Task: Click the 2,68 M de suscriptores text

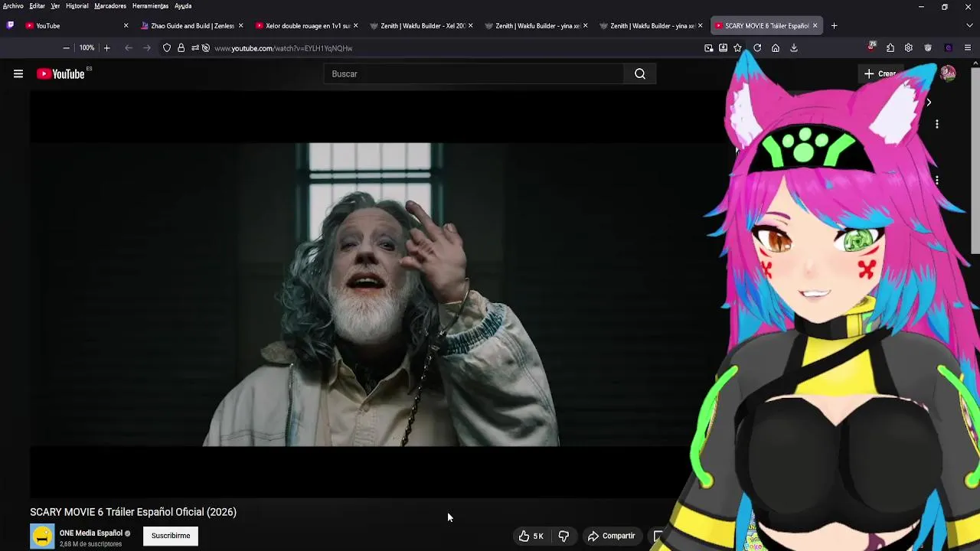Action: pyautogui.click(x=90, y=544)
